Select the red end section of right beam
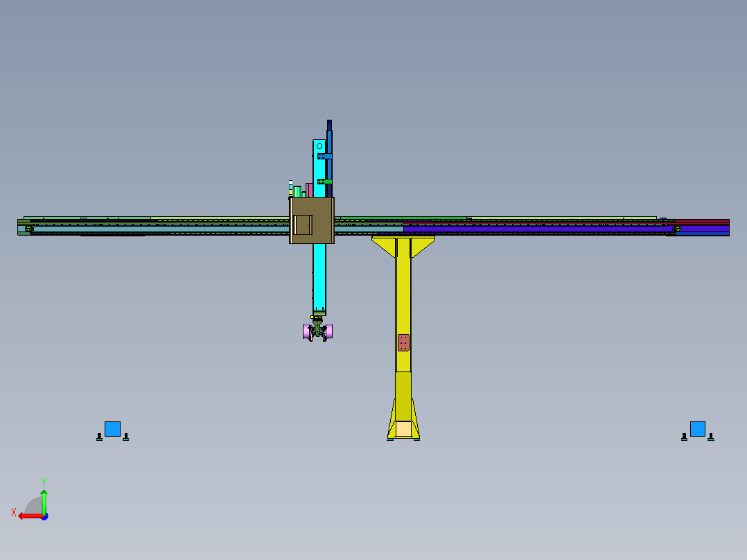Viewport: 747px width, 560px height. [702, 222]
